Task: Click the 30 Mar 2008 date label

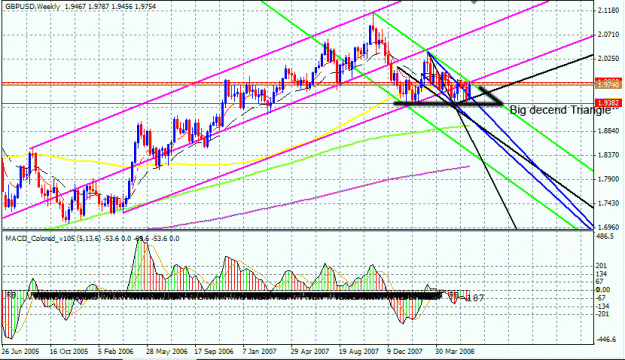Action: coord(455,352)
